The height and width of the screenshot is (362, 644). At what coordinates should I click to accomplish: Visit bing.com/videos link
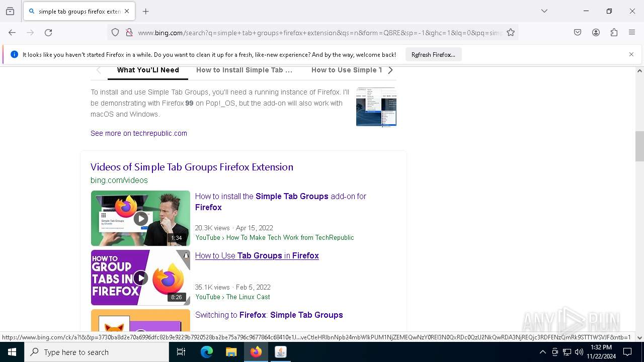point(119,180)
